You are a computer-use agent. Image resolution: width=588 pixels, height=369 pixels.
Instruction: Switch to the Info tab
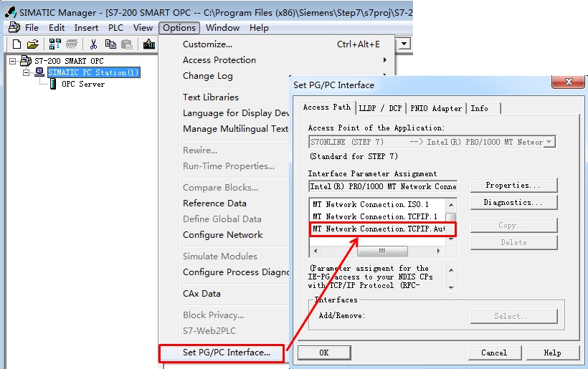[x=483, y=108]
